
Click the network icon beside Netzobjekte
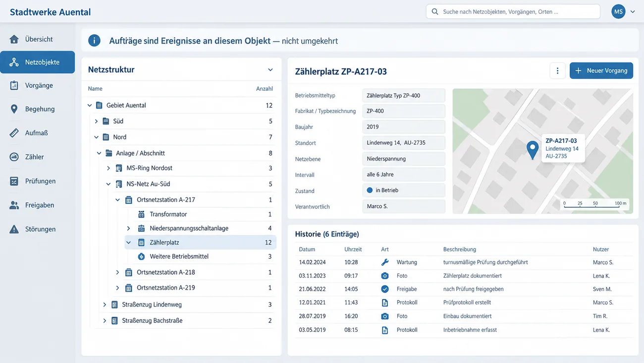point(14,62)
